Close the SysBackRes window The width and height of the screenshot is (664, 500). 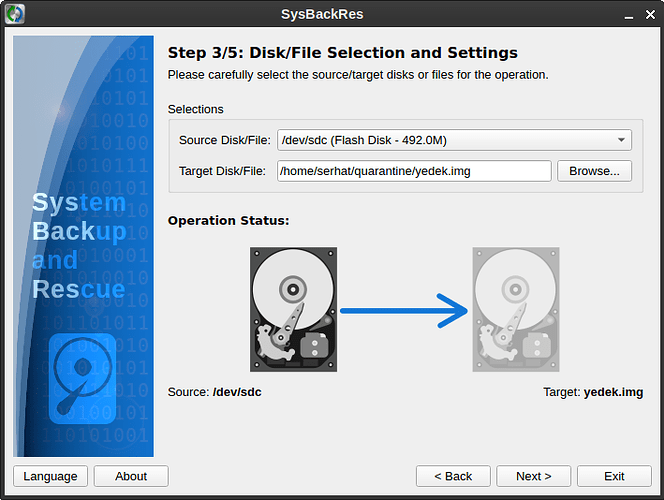tap(648, 14)
